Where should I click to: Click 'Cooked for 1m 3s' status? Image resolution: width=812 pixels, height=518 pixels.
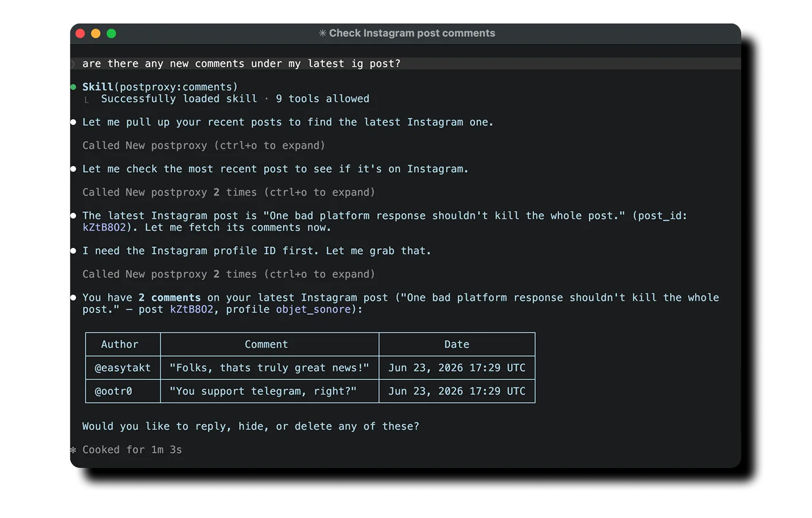[x=132, y=450]
